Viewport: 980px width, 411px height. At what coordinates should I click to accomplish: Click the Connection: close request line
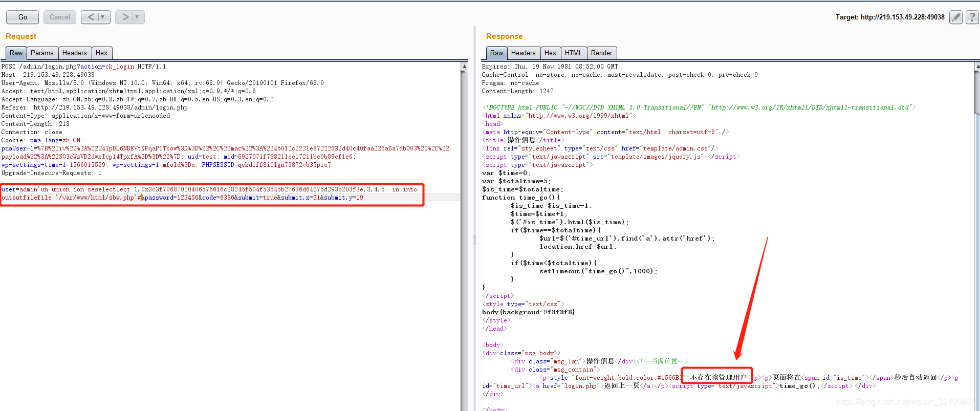click(x=32, y=132)
